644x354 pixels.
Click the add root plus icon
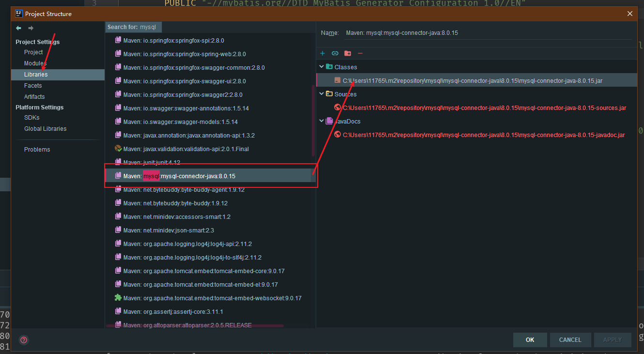[322, 53]
